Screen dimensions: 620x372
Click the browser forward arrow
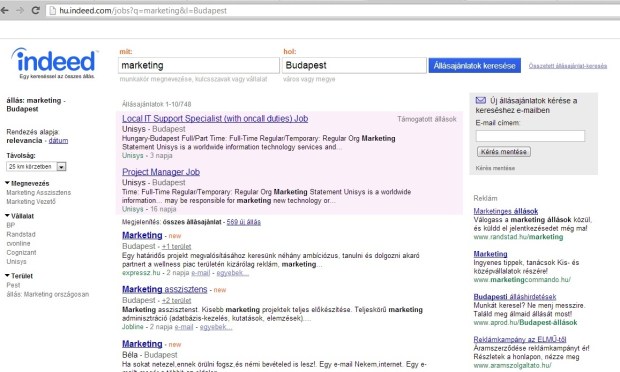20,11
